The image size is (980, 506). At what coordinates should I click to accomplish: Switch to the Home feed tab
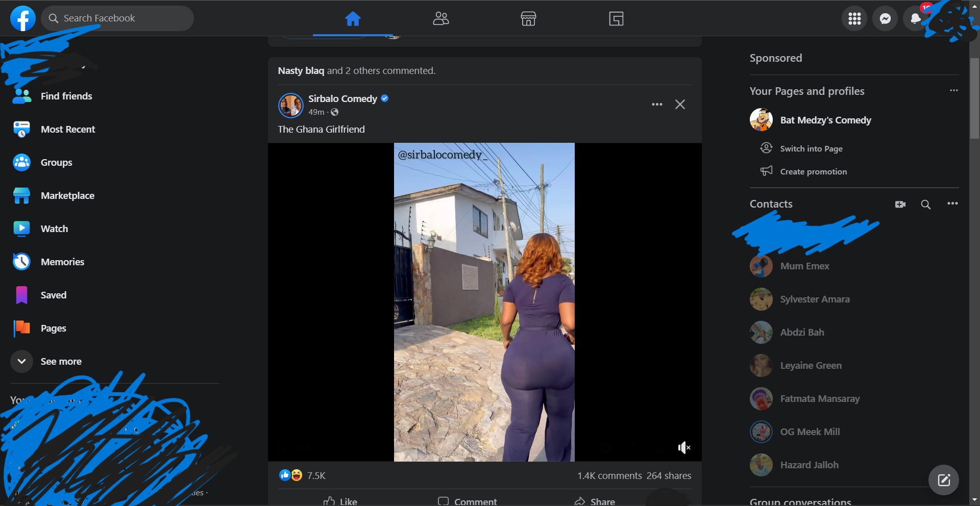[353, 19]
